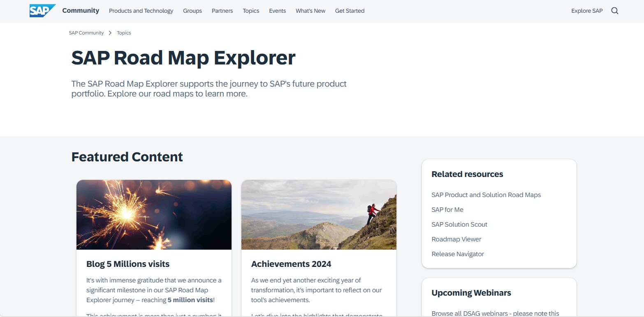Open the What's New menu item

tap(310, 11)
